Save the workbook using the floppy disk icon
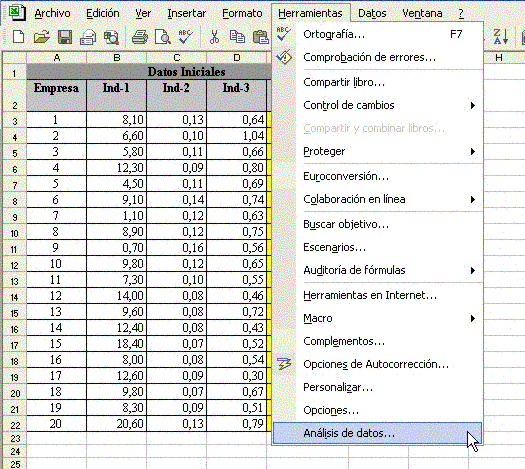The width and height of the screenshot is (525, 469). (x=65, y=36)
